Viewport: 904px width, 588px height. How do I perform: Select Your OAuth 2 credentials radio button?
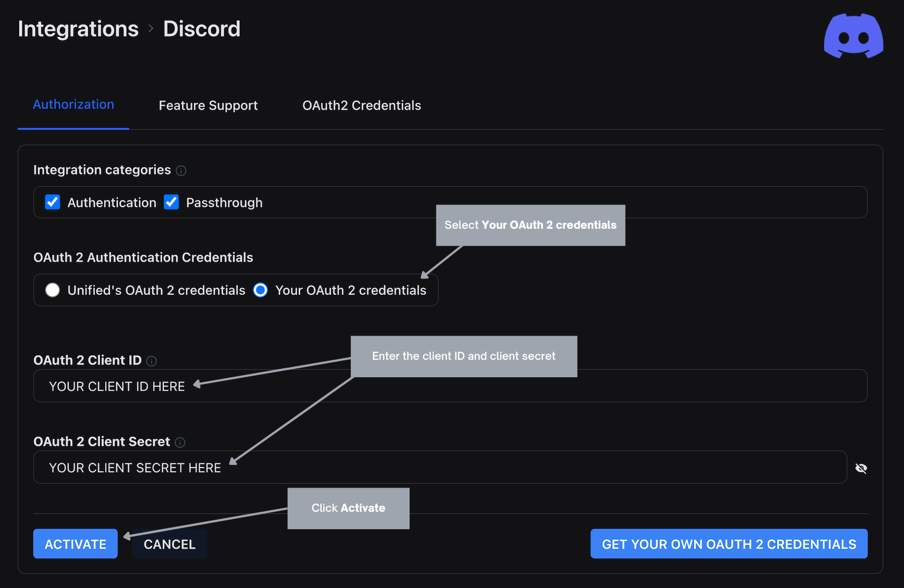pyautogui.click(x=260, y=290)
